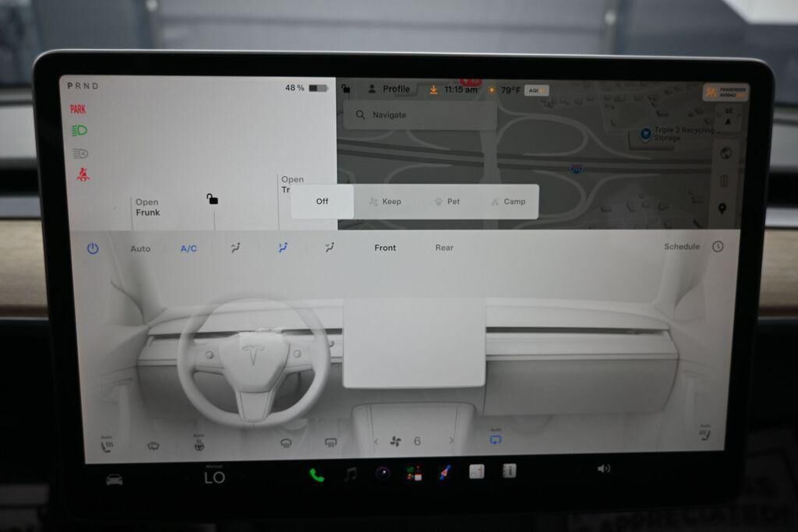Open the energy graph app icon
This screenshot has height=532, width=798.
tap(477, 471)
